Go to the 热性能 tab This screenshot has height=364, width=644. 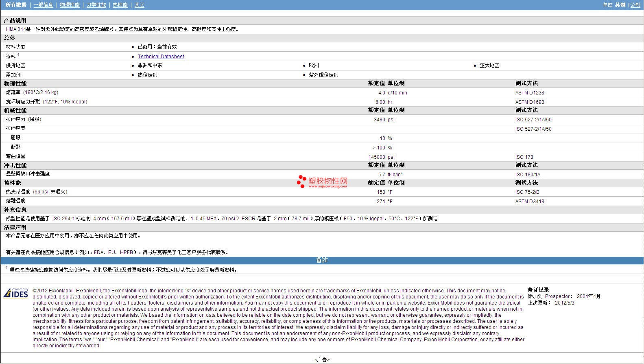[x=120, y=5]
